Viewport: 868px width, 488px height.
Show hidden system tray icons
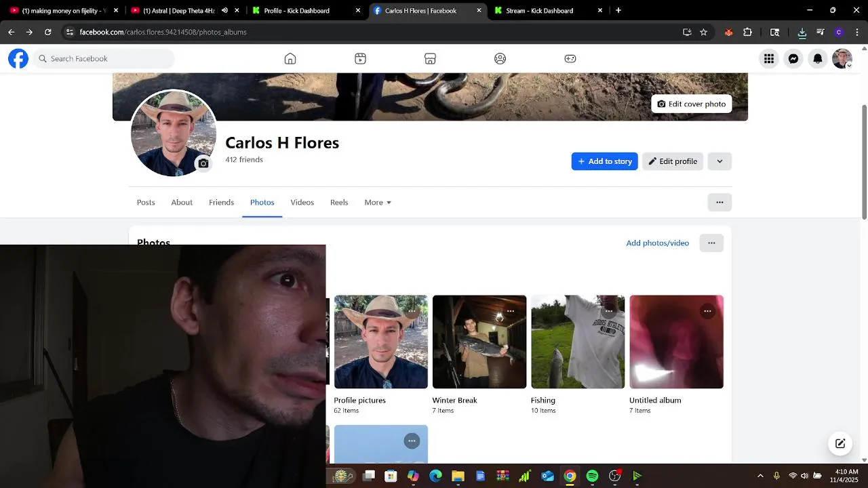pos(760,476)
